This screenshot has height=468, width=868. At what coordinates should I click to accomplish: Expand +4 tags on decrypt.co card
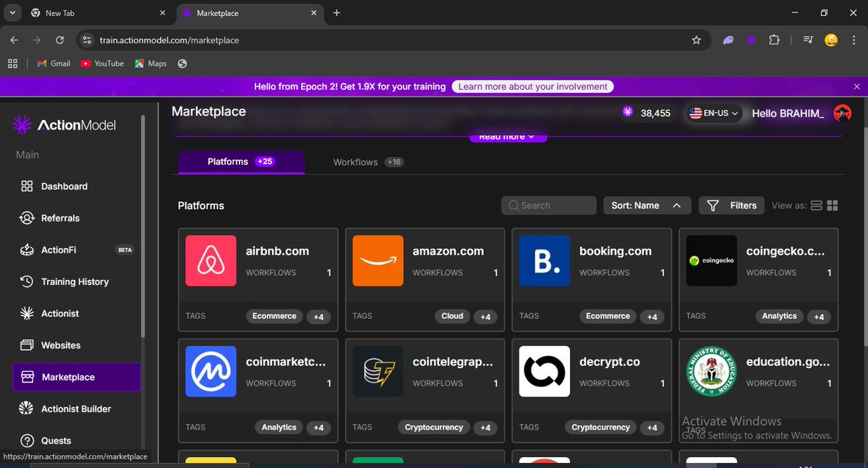click(652, 427)
